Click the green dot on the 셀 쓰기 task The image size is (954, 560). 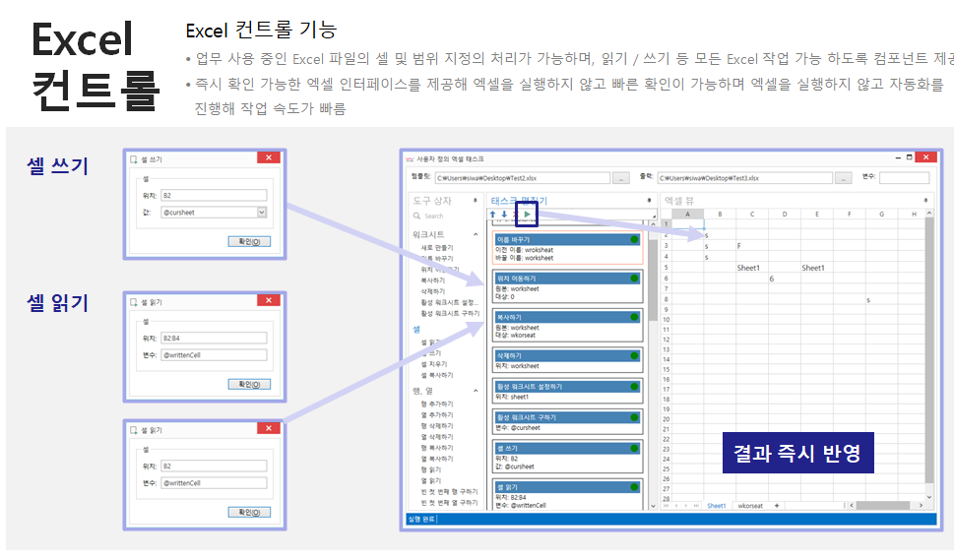(x=635, y=448)
